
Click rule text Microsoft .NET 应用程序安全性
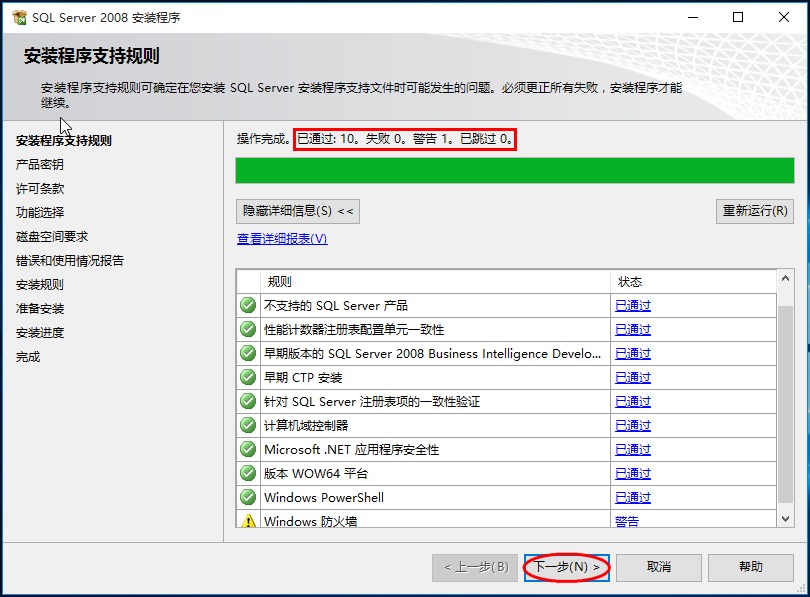click(351, 450)
